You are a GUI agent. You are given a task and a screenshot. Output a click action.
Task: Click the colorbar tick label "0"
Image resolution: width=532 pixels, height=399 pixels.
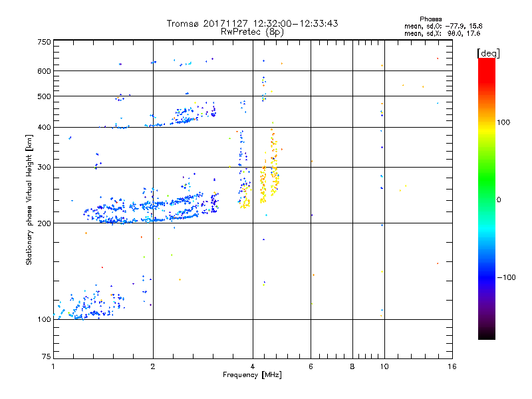coord(499,200)
